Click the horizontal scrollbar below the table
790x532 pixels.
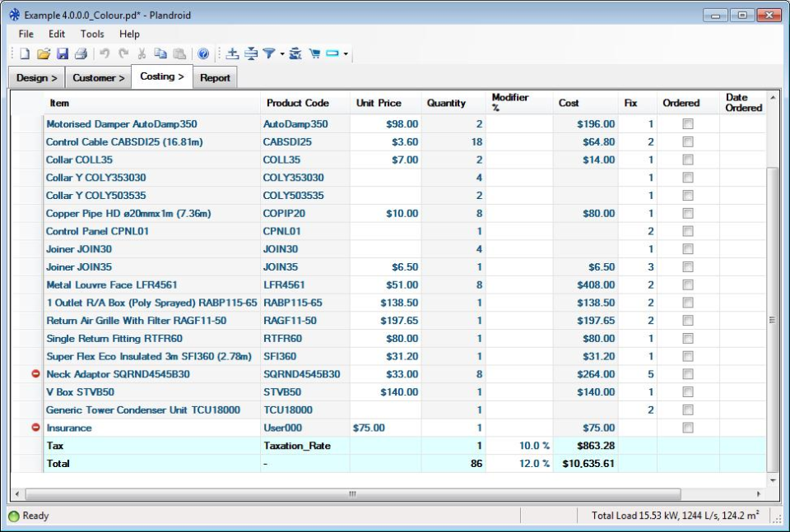352,493
